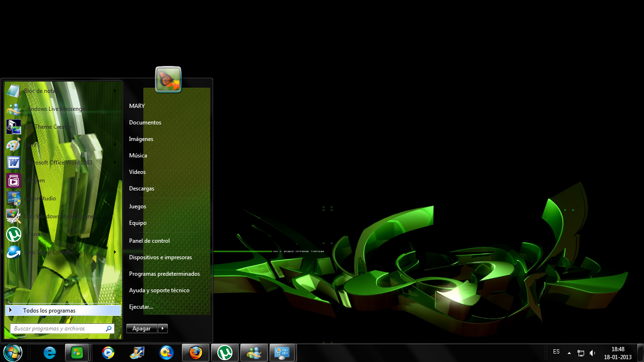Click user with monitor taskbar icon
Screen dimensions: 644x362
click(x=137, y=353)
